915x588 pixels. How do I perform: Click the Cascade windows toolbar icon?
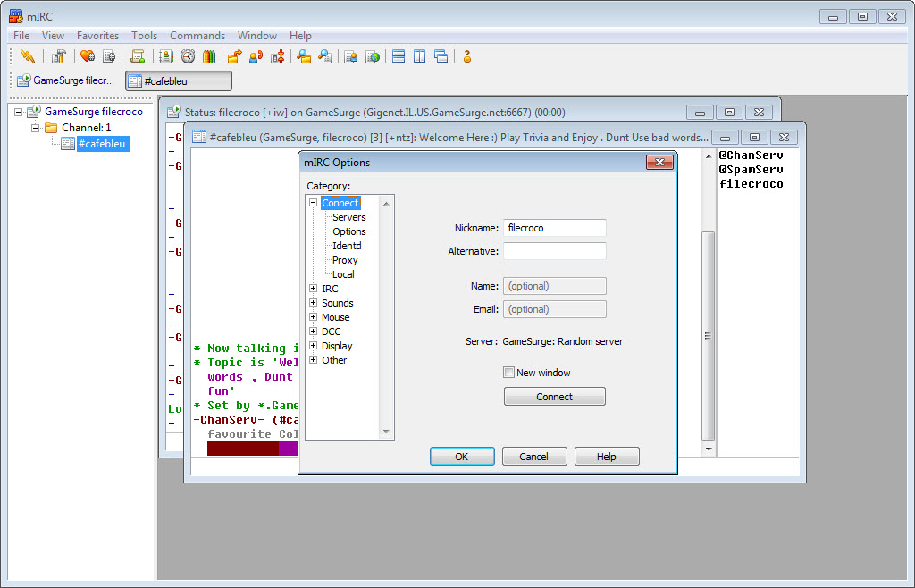tap(441, 56)
